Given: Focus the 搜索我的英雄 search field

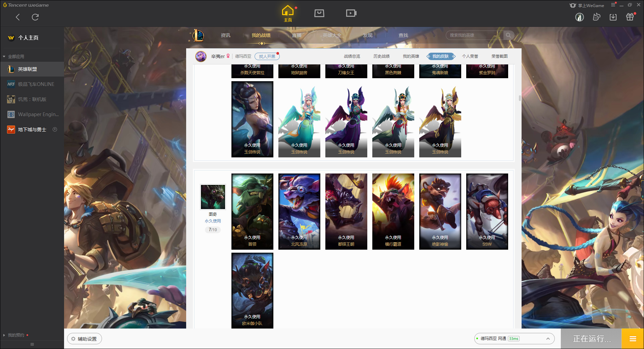Looking at the screenshot, I should point(475,35).
